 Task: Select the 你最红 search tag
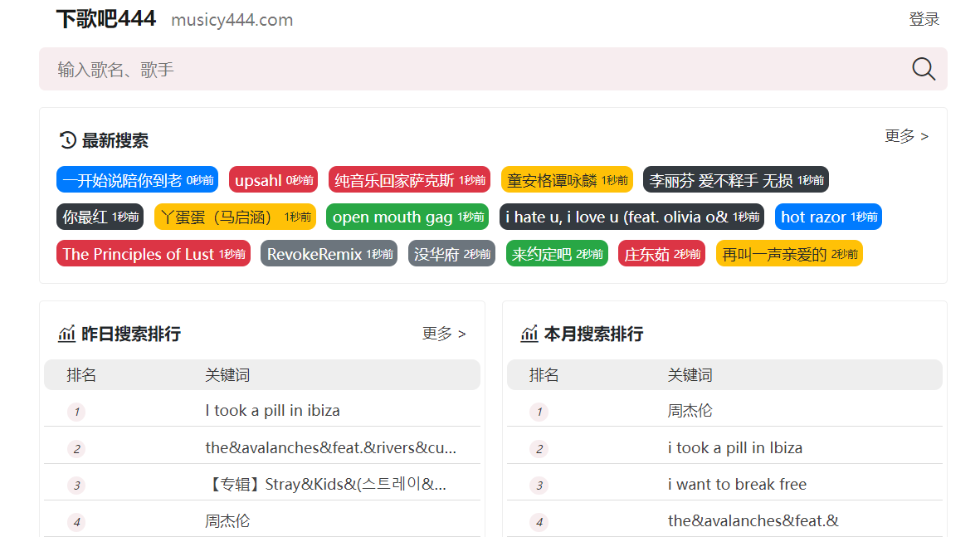pyautogui.click(x=100, y=217)
